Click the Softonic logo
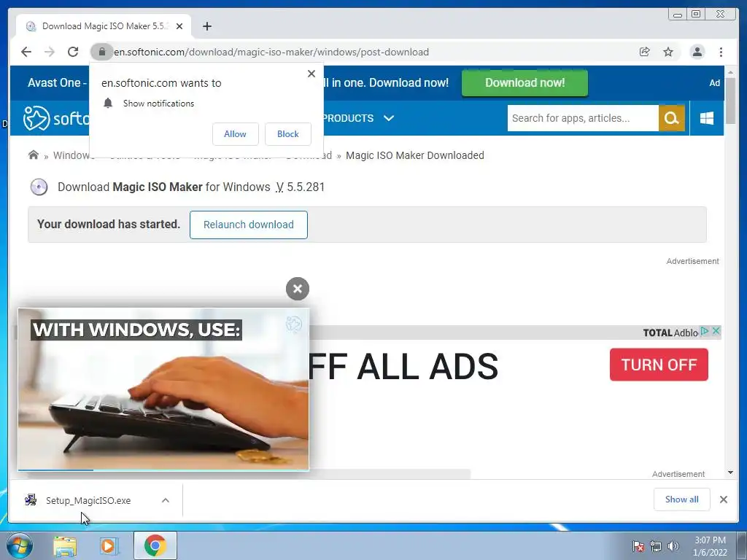 click(55, 118)
